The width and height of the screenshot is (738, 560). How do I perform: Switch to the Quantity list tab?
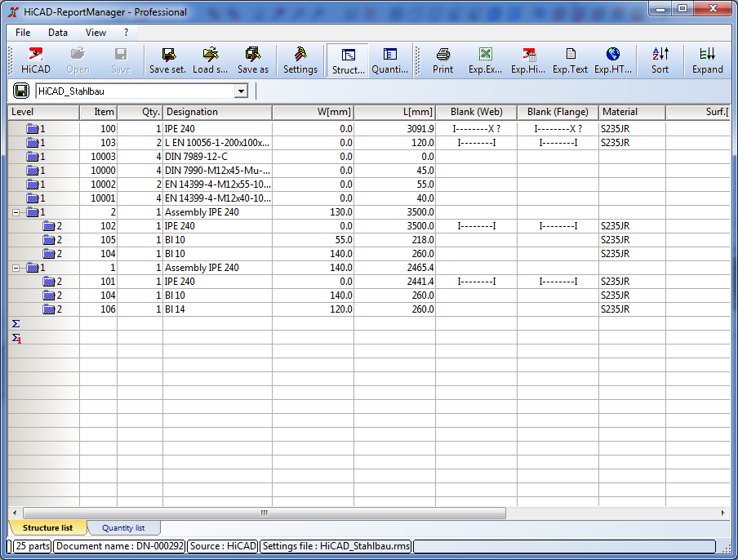click(x=123, y=528)
